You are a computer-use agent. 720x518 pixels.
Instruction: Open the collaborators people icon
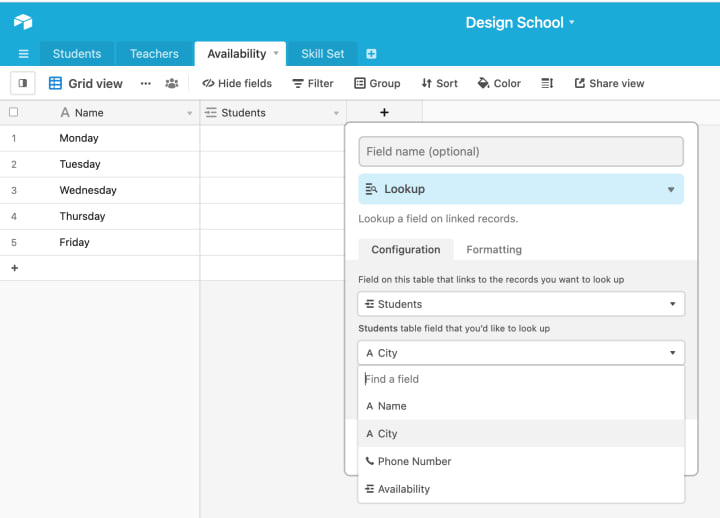click(172, 83)
